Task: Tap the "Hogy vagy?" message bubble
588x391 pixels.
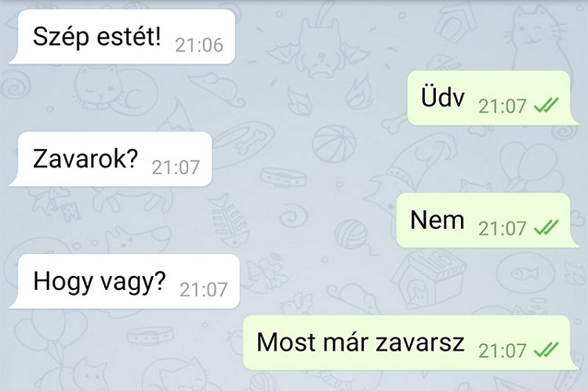Action: point(125,281)
